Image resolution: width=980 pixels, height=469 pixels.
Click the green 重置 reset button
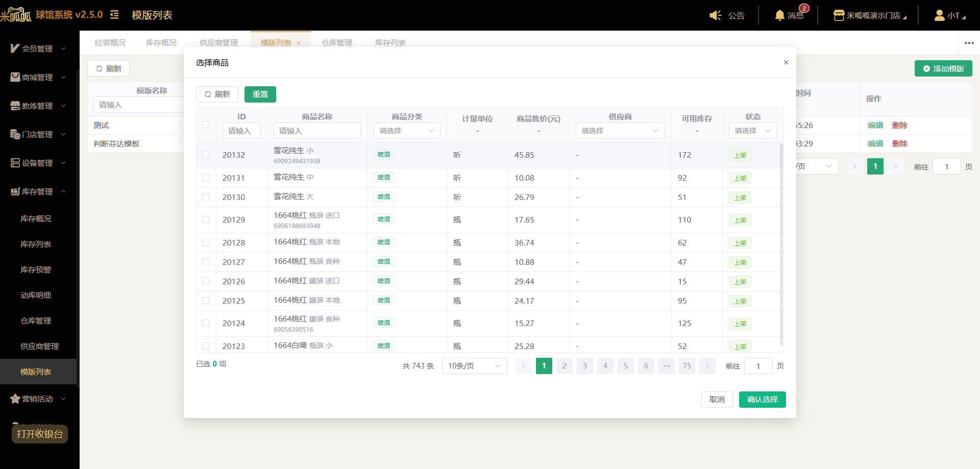(x=260, y=94)
